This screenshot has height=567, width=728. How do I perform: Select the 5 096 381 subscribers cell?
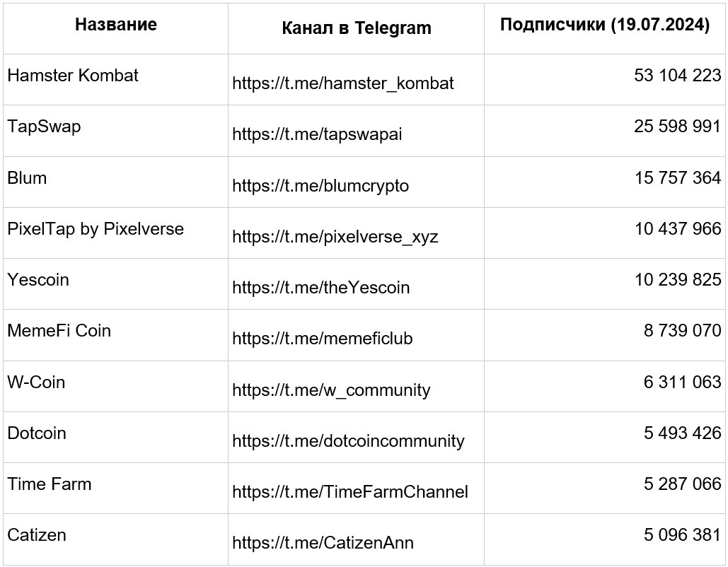605,539
